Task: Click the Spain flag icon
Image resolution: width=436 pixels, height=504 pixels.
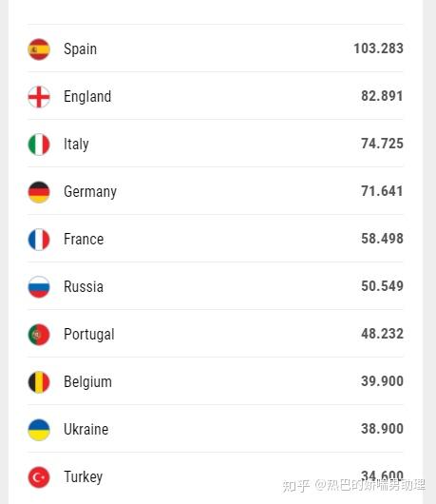Action: (39, 49)
